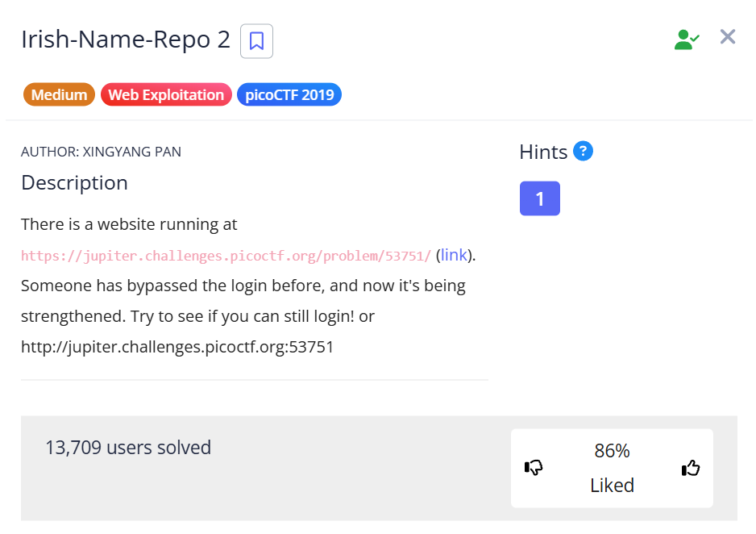This screenshot has height=534, width=756.
Task: Reveal hint number 1
Action: click(x=539, y=198)
